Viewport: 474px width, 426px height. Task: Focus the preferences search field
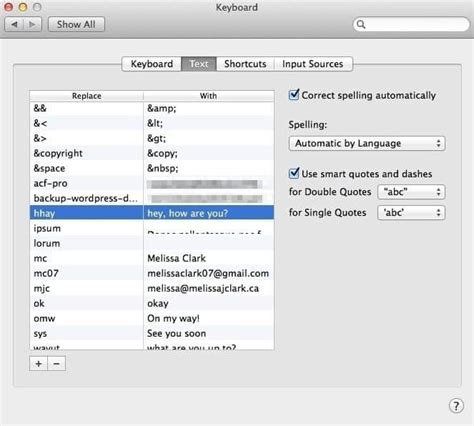click(411, 25)
